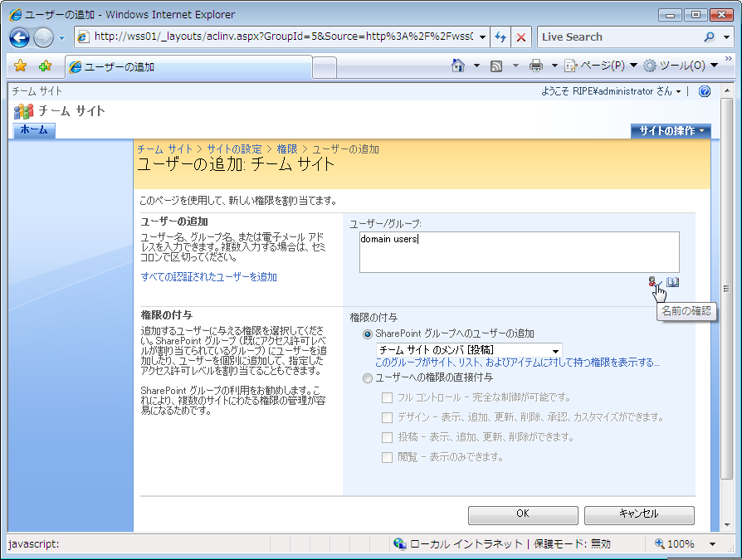
Task: Open the サイトの操作 dropdown menu
Action: coord(671,131)
